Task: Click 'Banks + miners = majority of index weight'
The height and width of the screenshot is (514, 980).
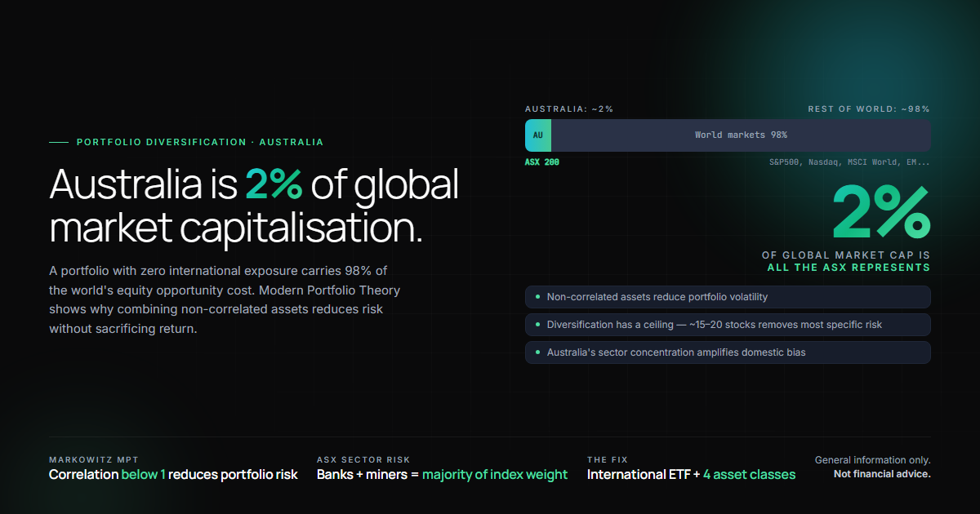Action: (x=442, y=475)
